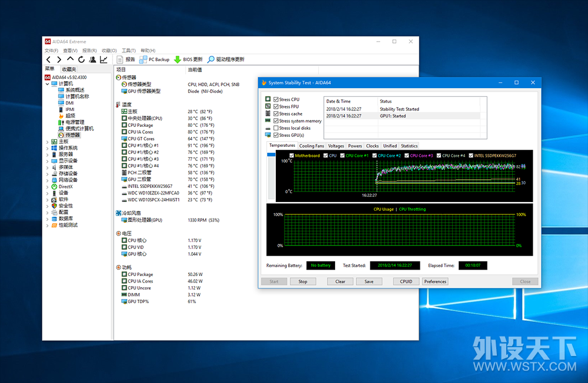The width and height of the screenshot is (588, 383).
Task: Toggle the Stress cache checkbox
Action: (276, 113)
